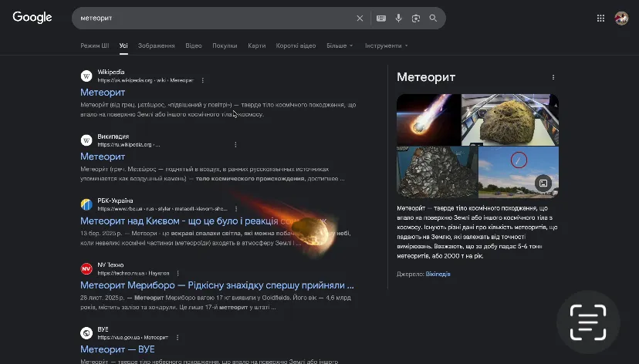Viewport: 639px width, 364px height.
Task: Expand the Інструменти dropdown
Action: click(386, 45)
